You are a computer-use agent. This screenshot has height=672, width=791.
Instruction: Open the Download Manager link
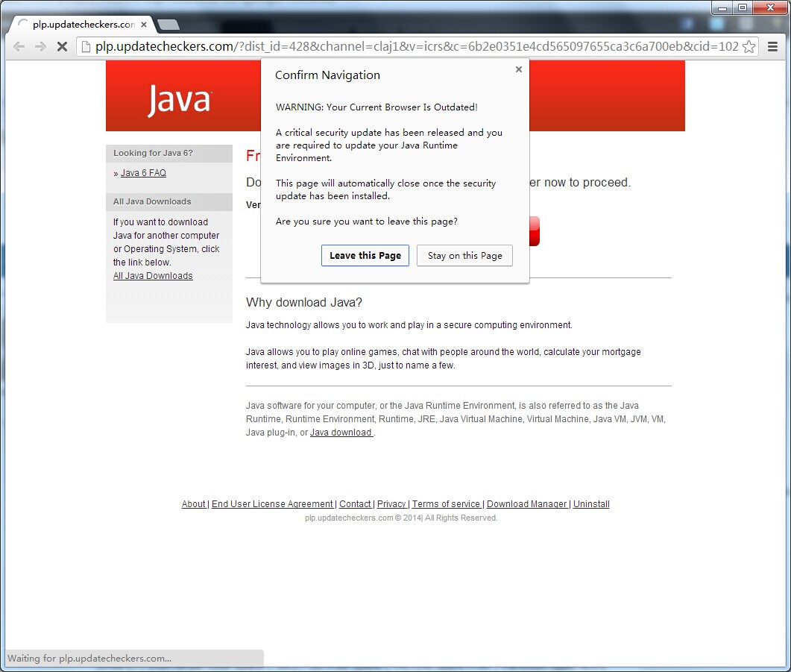[x=526, y=504]
